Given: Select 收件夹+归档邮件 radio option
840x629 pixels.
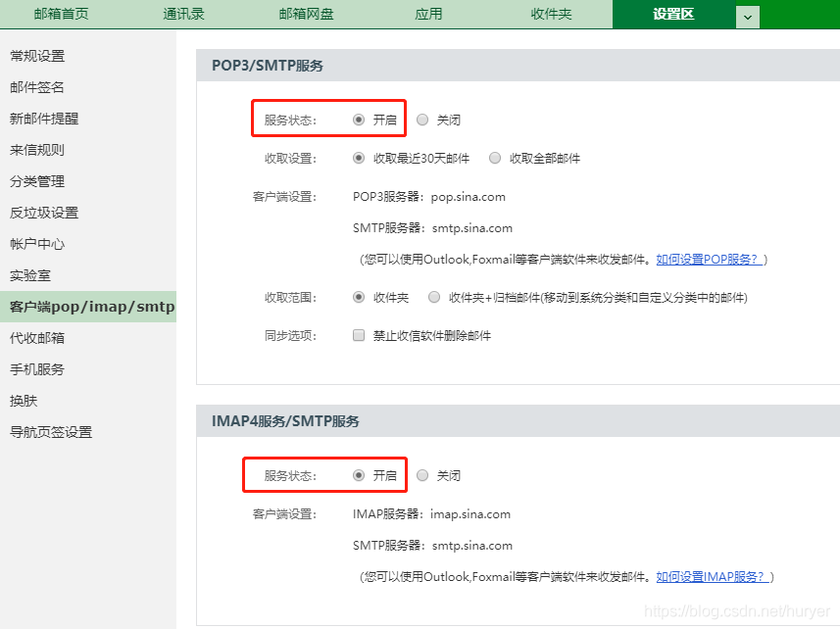Looking at the screenshot, I should (434, 297).
